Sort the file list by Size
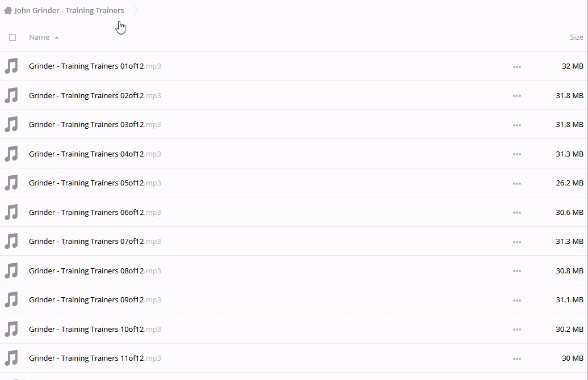Screen dimensions: 588x380 tap(576, 37)
